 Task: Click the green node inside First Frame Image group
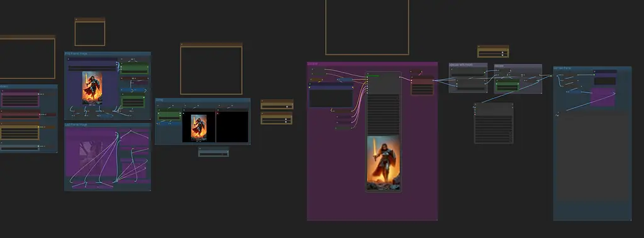pos(135,68)
